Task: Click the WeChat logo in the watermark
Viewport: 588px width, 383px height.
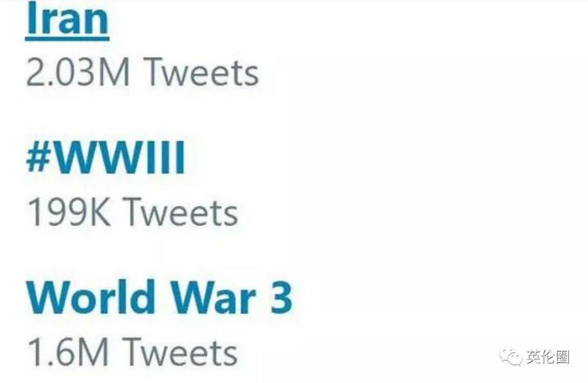Action: 512,358
